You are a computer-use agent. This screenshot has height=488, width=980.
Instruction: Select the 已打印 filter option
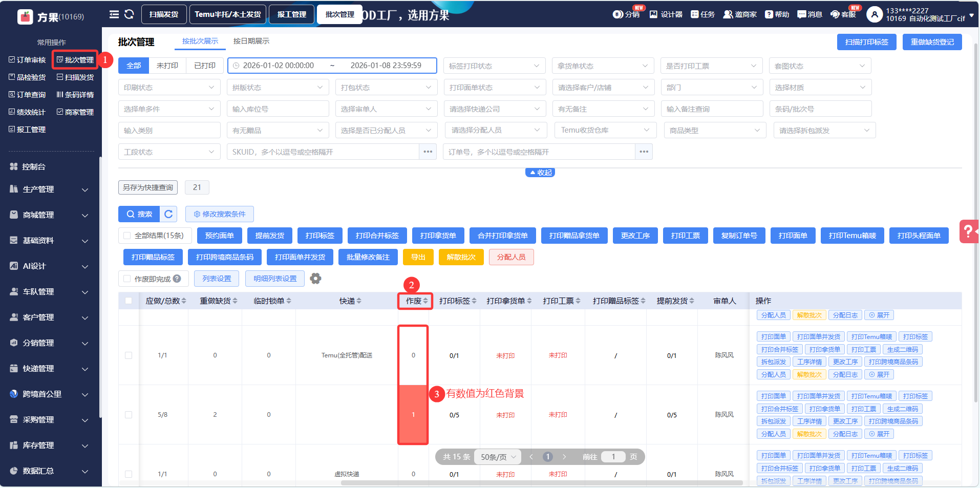[205, 66]
